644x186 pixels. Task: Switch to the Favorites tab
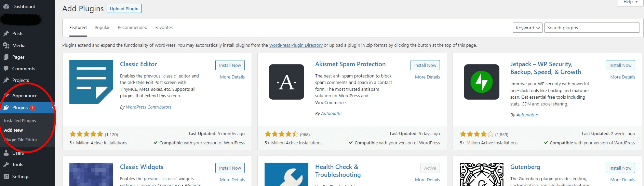pyautogui.click(x=164, y=28)
